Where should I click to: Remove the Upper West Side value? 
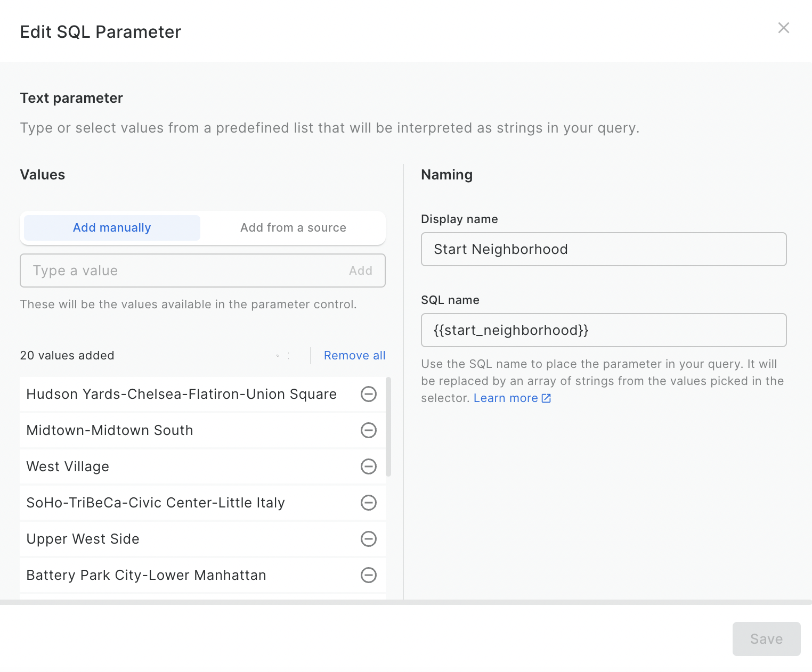tap(369, 538)
